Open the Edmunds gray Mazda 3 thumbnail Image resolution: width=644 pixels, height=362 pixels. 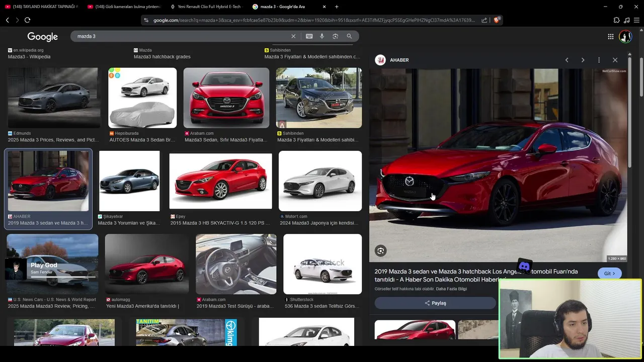[x=54, y=98]
